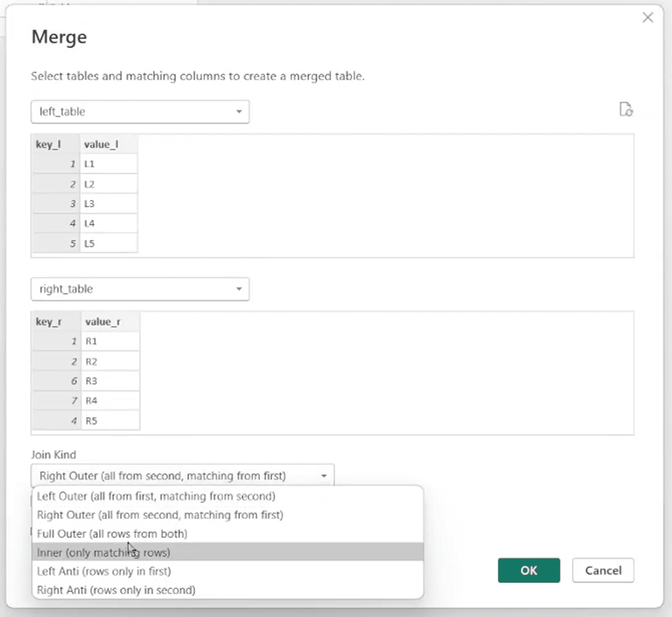The height and width of the screenshot is (617, 672).
Task: Click the refresh preview document icon
Action: pyautogui.click(x=626, y=109)
